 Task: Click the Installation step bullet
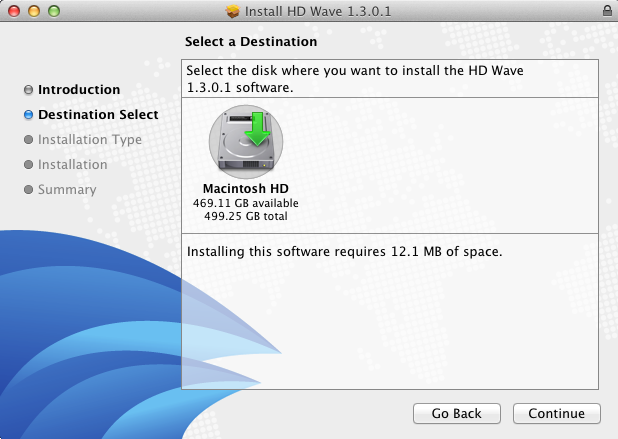28,164
